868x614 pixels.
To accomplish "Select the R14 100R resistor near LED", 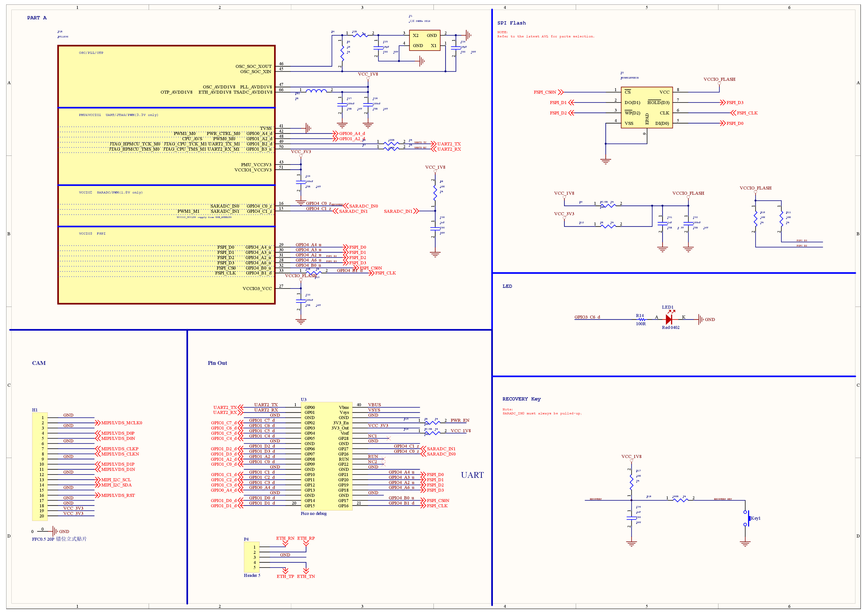I will point(642,319).
